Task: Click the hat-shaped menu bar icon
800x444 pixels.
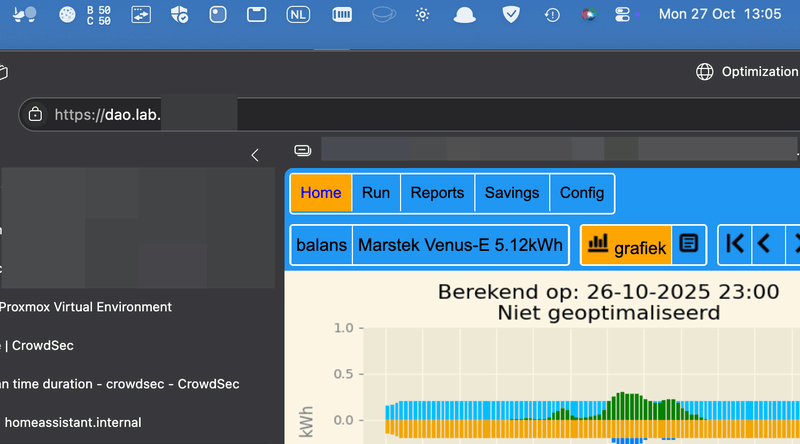Action: pyautogui.click(x=464, y=15)
